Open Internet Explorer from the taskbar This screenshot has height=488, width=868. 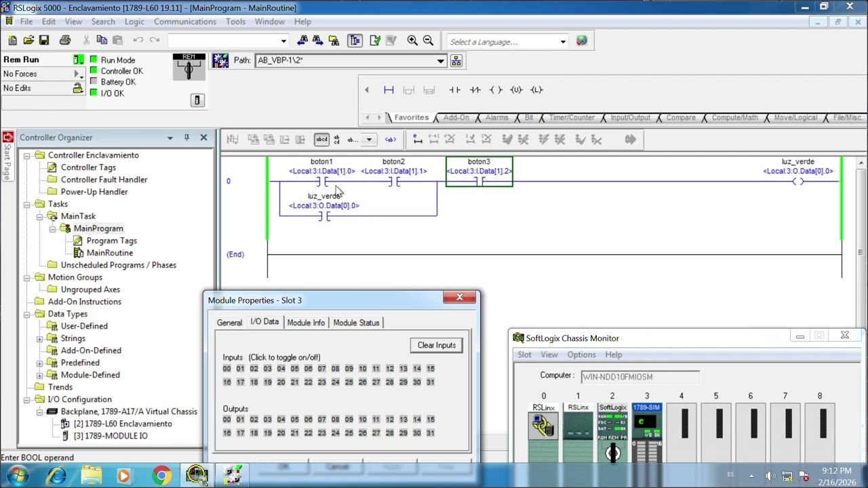[x=57, y=475]
